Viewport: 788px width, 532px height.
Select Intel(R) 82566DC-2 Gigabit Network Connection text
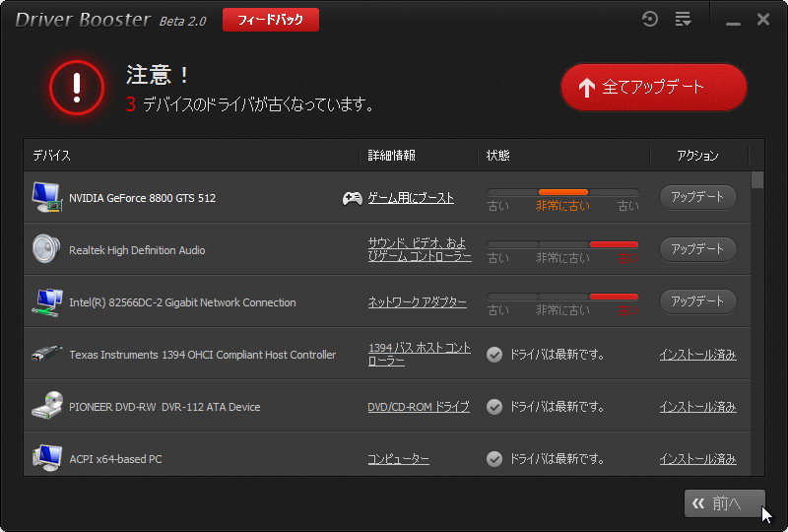(x=182, y=302)
